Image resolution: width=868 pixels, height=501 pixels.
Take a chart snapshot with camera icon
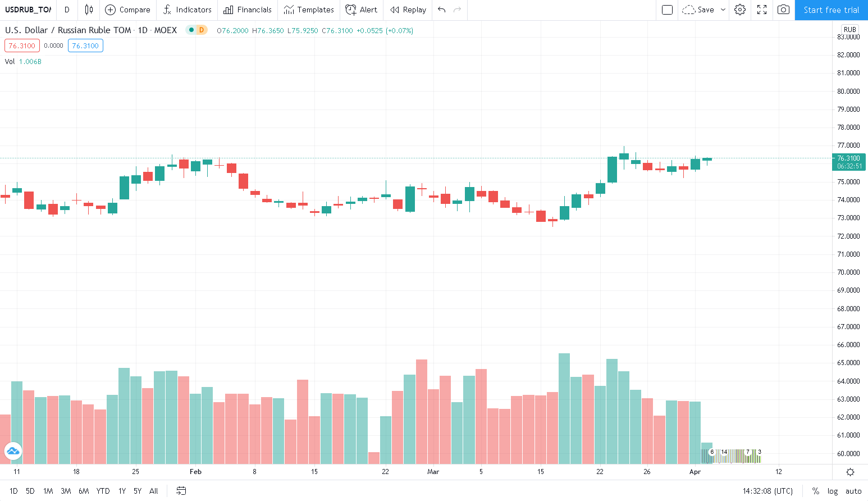coord(783,10)
